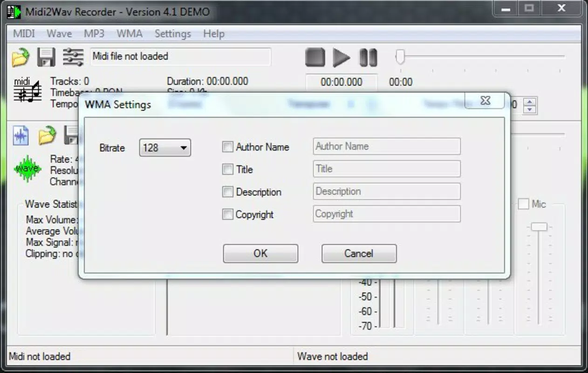Check the Author Name checkbox
Screen dimensions: 588x373
pyautogui.click(x=227, y=147)
